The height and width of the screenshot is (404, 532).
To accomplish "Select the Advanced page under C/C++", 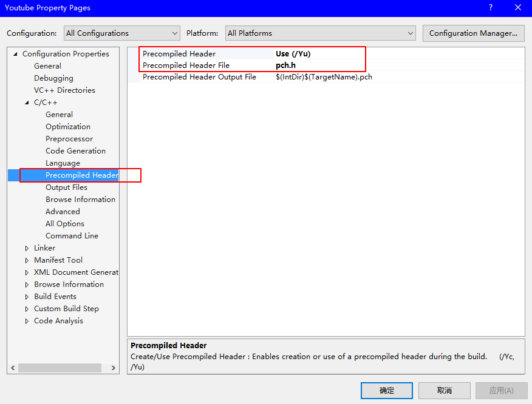I will point(63,212).
